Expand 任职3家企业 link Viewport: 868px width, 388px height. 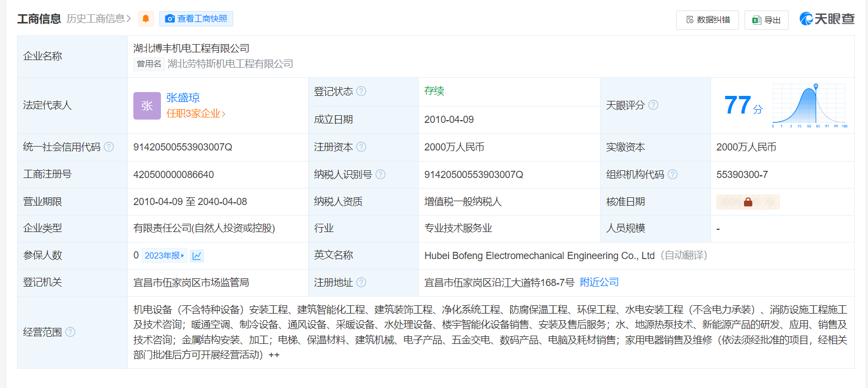[196, 114]
